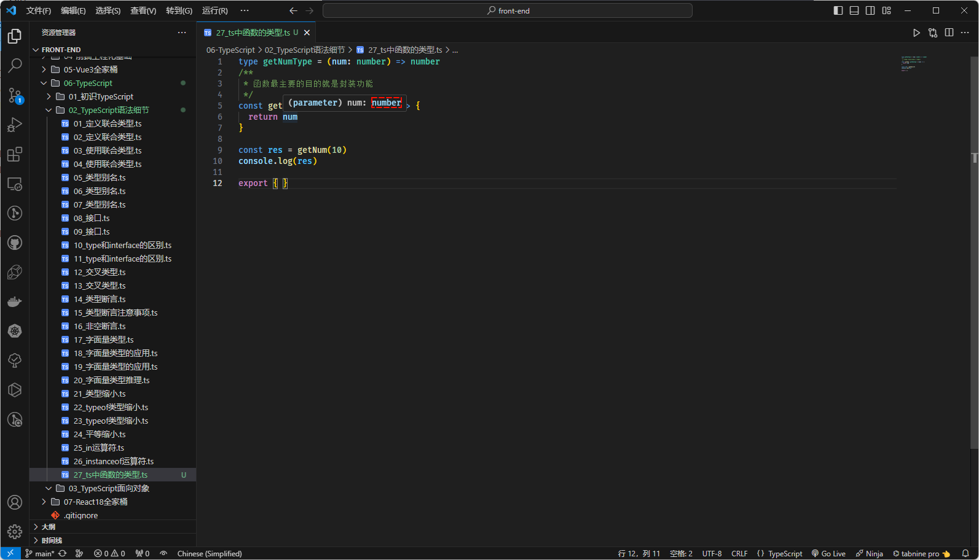This screenshot has height=560, width=979.
Task: Collapse the 02_TypeScript语法细节 folder
Action: coord(108,110)
